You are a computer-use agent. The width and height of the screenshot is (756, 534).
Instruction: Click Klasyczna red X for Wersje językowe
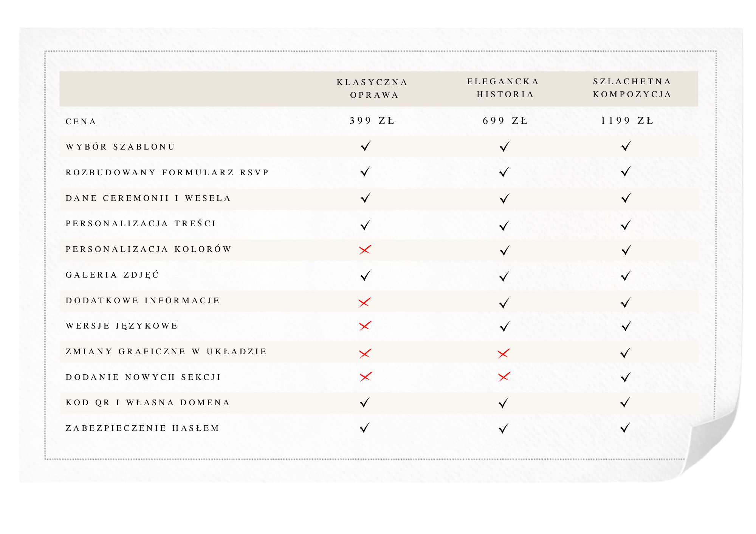tap(365, 326)
